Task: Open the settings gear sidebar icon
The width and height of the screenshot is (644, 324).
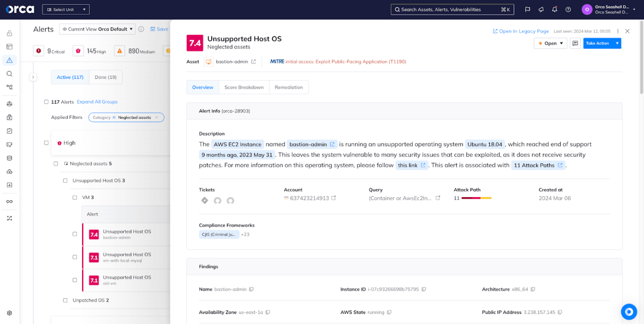Action: click(x=10, y=313)
